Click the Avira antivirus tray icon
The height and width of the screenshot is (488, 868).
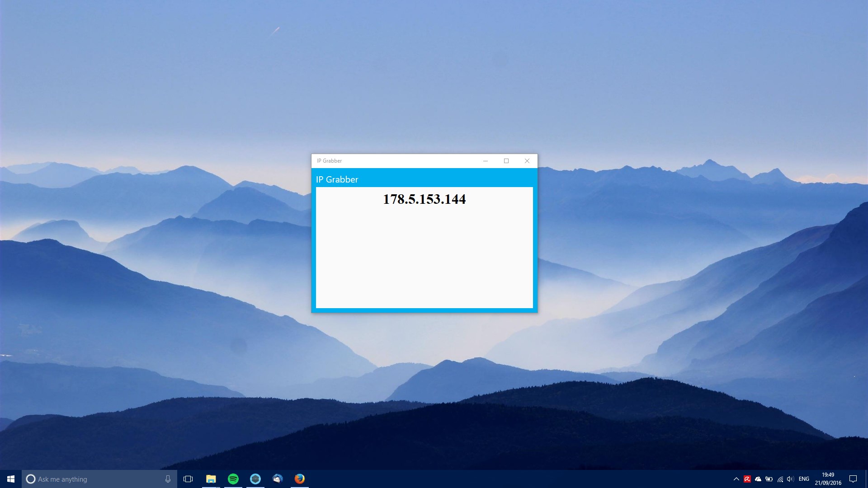point(747,479)
